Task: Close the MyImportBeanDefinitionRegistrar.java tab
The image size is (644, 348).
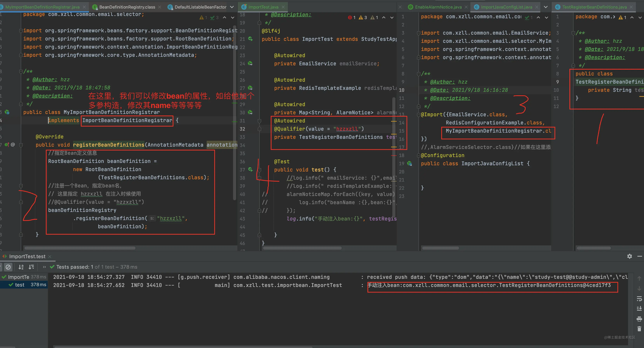Action: [x=84, y=7]
